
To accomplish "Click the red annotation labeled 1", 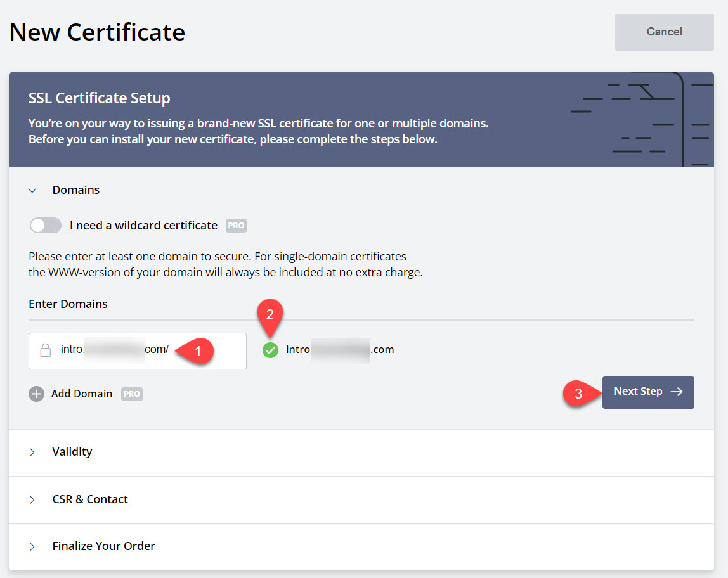I will coord(197,350).
